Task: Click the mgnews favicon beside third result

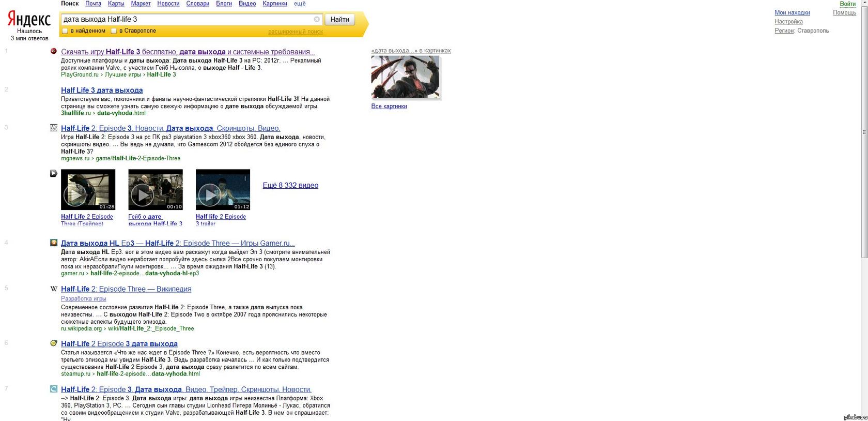Action: click(x=54, y=128)
